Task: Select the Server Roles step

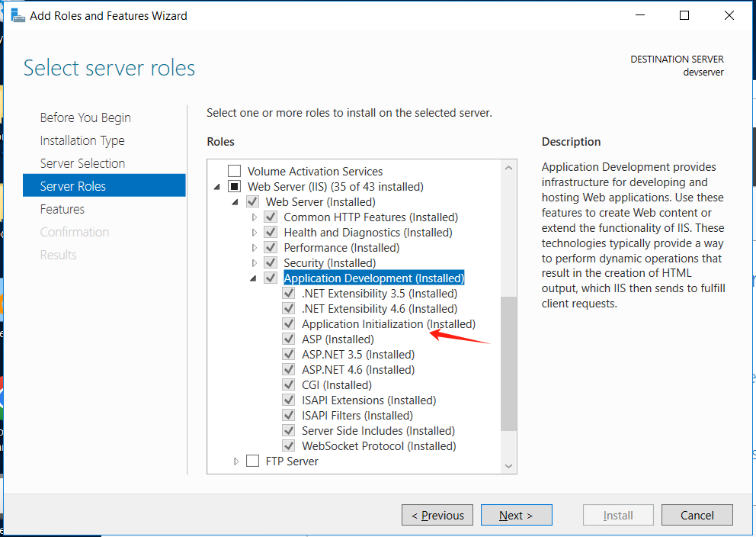Action: click(x=104, y=186)
